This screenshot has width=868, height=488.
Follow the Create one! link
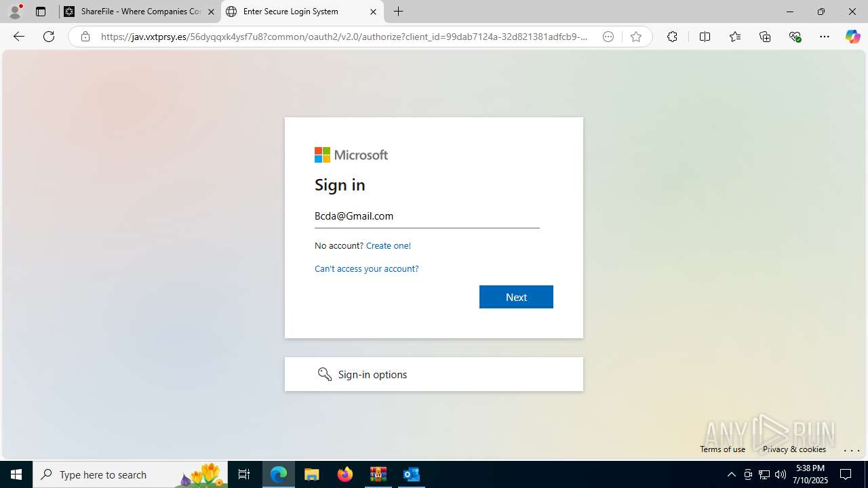[x=389, y=245]
